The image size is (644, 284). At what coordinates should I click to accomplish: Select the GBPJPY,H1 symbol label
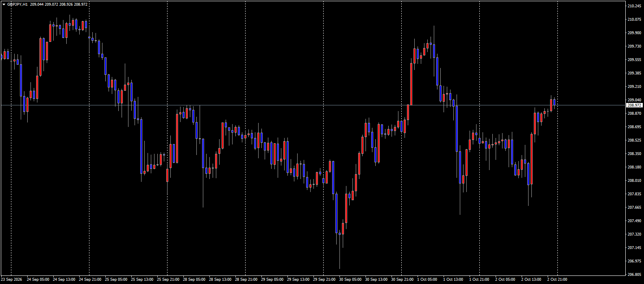[17, 4]
